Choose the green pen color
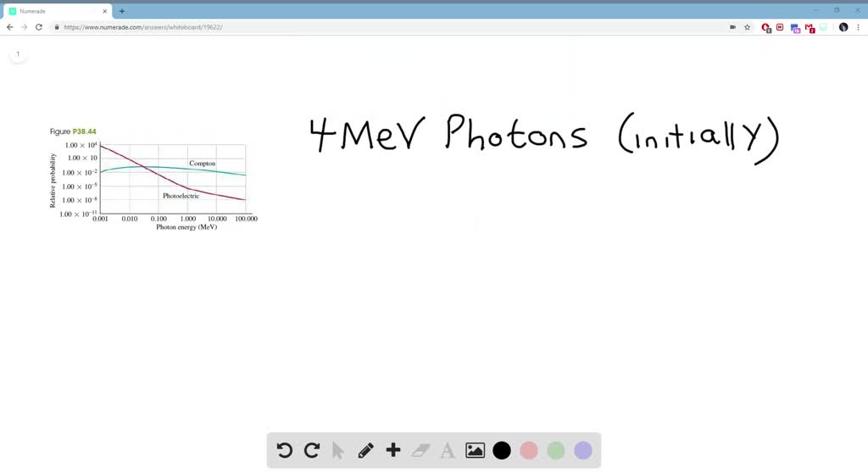The width and height of the screenshot is (868, 473). point(556,450)
